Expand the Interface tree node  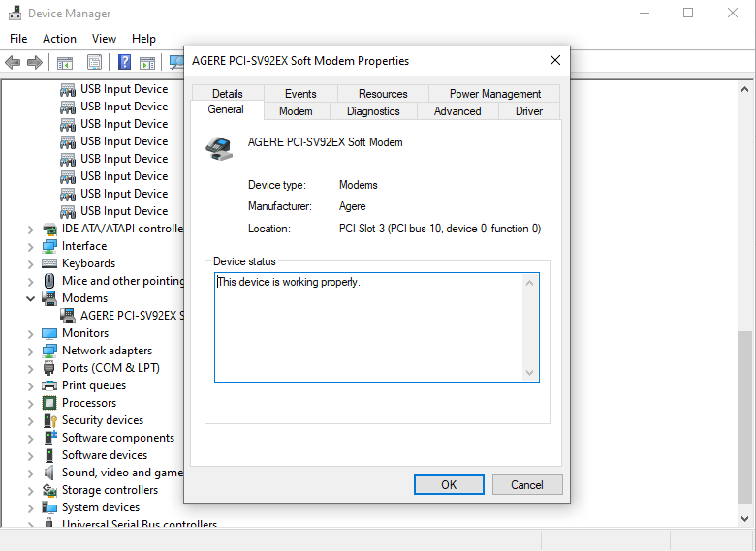(x=30, y=247)
